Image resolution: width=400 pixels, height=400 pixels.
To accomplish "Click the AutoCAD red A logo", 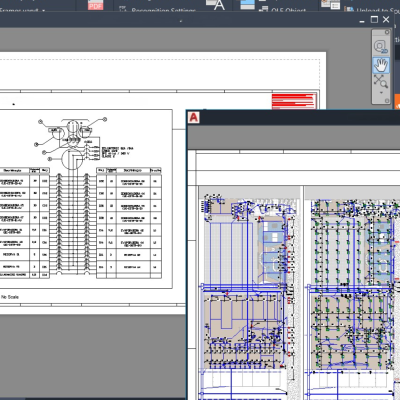I will click(x=194, y=118).
